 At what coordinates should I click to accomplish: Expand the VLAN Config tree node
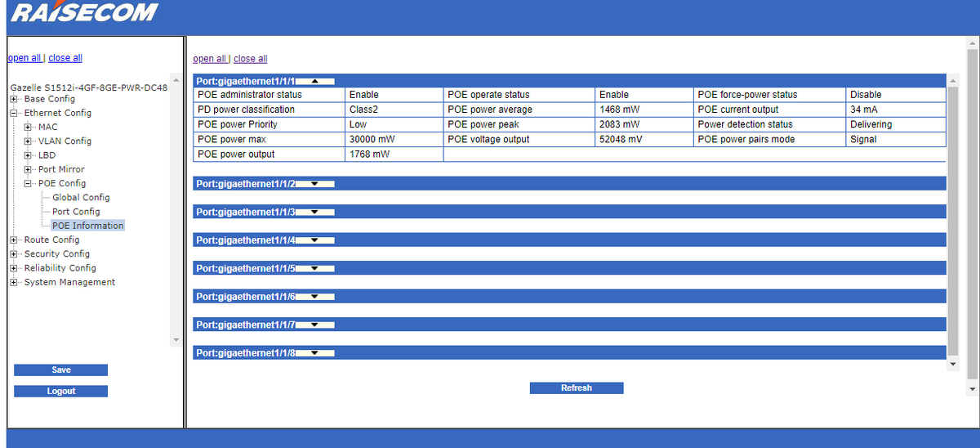click(x=29, y=141)
